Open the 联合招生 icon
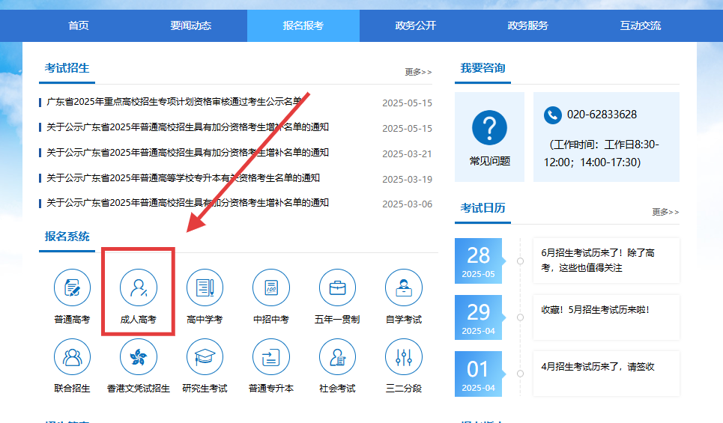The image size is (723, 423). tap(72, 356)
